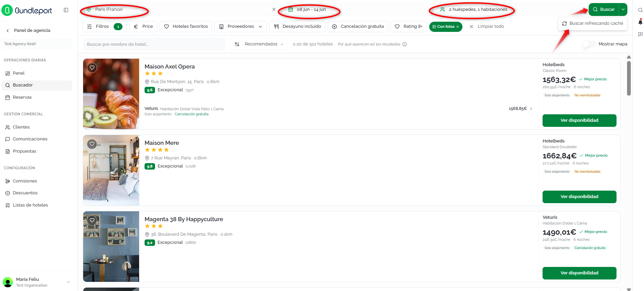
Task: Click the Cancelación gratuita tag on Magenta 38
Action: pyautogui.click(x=590, y=248)
